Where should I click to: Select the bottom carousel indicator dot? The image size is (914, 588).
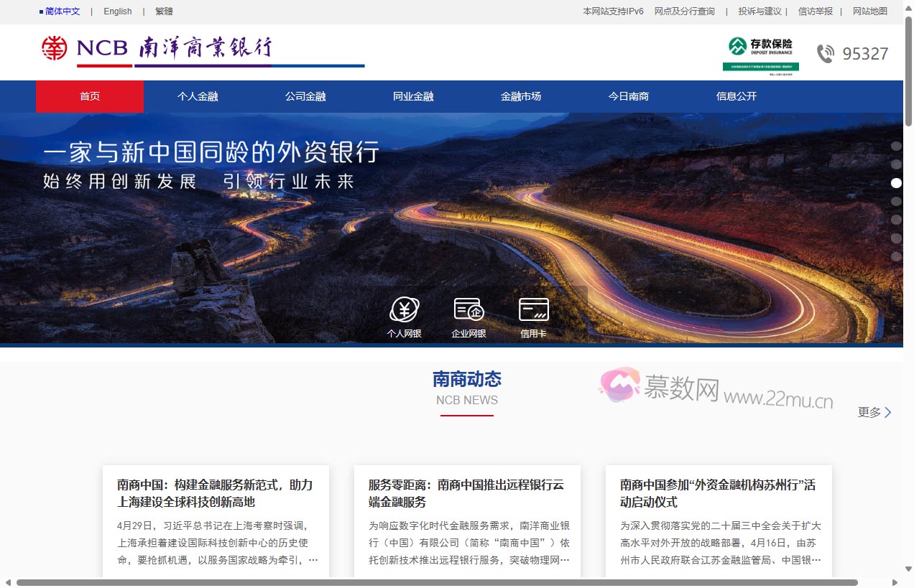click(896, 256)
